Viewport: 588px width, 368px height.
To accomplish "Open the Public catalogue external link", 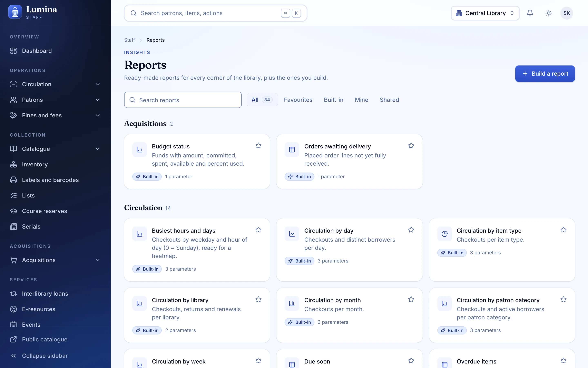I will click(x=55, y=339).
